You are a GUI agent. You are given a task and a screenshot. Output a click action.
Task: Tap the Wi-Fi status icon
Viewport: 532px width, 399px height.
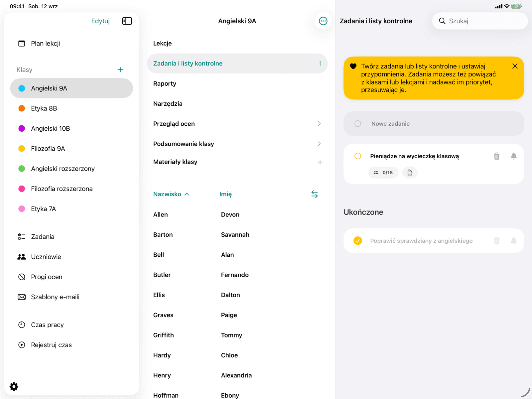pos(507,6)
